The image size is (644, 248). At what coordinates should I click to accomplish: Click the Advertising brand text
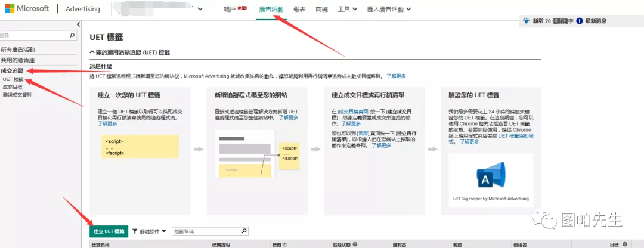82,8
